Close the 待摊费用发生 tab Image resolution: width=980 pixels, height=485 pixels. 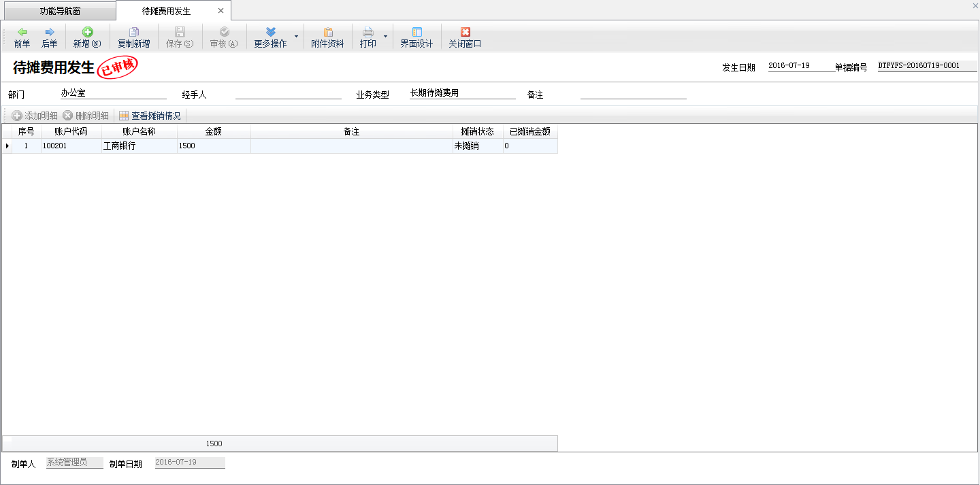coord(220,11)
